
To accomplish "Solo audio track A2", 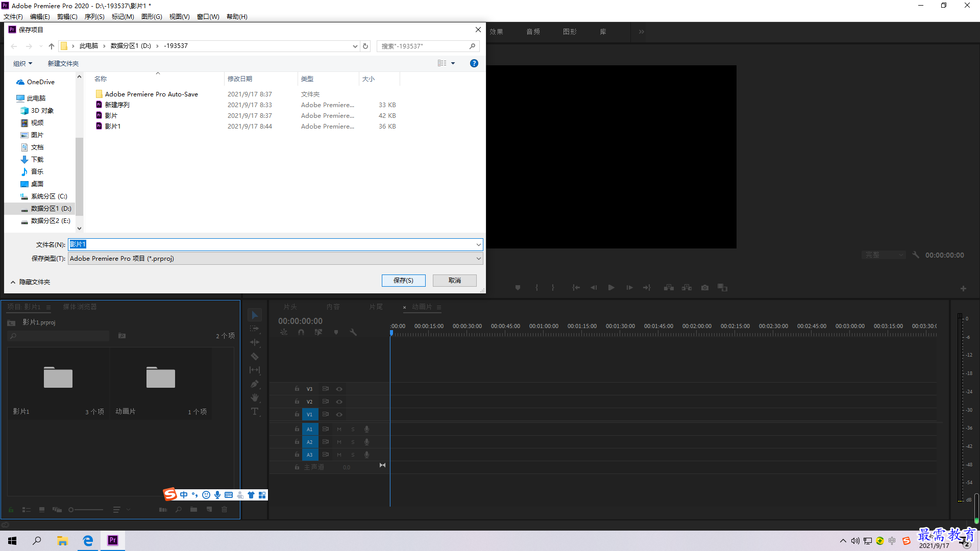I will coord(353,442).
